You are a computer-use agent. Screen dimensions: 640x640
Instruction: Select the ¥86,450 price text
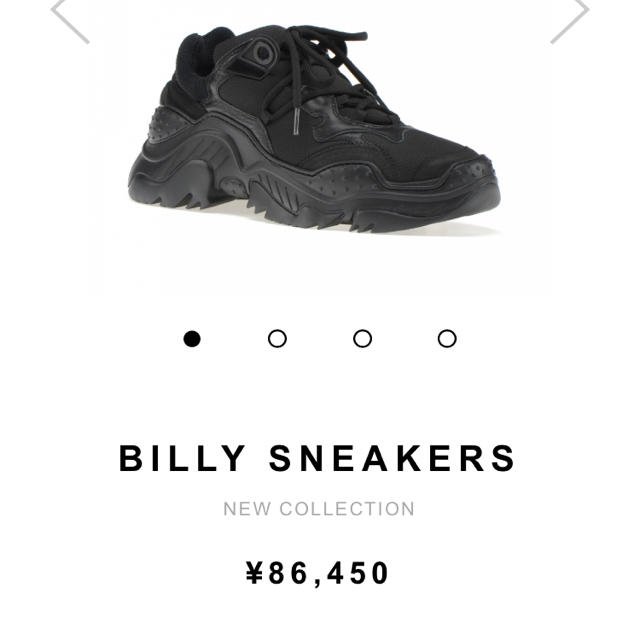[x=317, y=573]
